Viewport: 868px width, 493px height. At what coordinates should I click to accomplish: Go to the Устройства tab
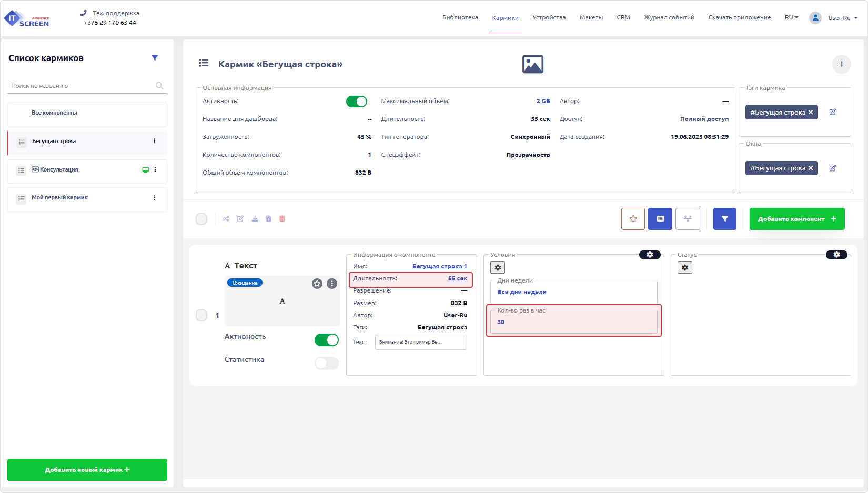pyautogui.click(x=549, y=17)
